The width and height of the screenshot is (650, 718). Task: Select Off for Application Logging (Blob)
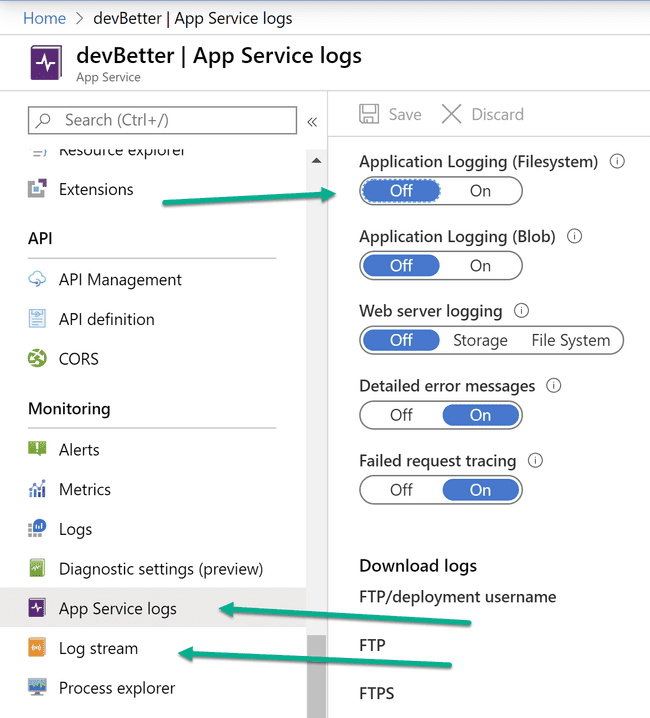click(x=401, y=266)
